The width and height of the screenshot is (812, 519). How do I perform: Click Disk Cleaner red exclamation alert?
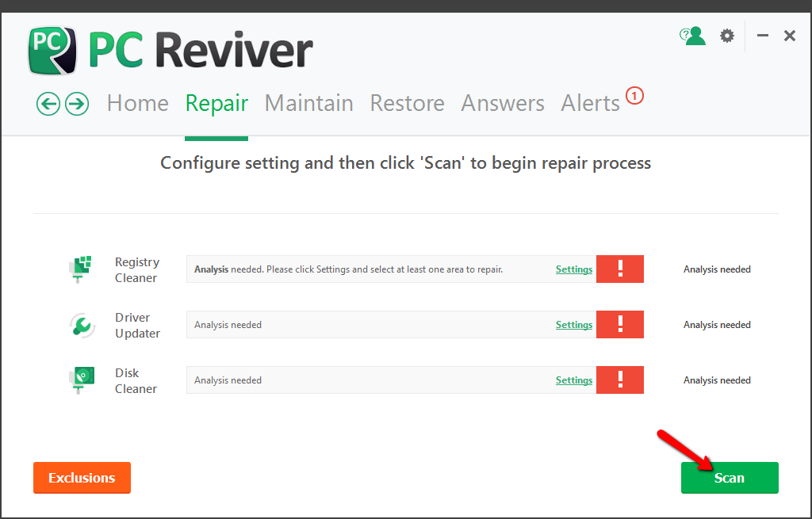point(620,380)
